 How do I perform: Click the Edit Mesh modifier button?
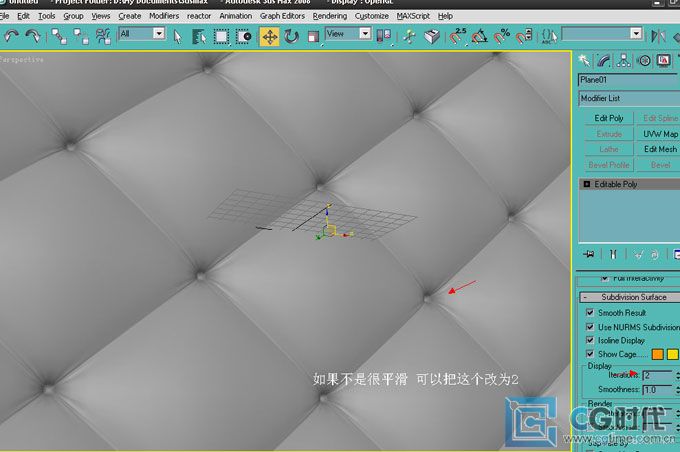(658, 149)
